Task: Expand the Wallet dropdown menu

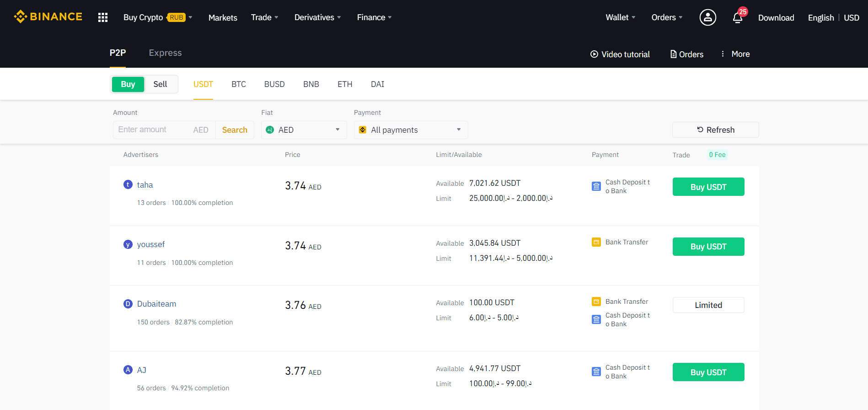Action: [x=621, y=17]
